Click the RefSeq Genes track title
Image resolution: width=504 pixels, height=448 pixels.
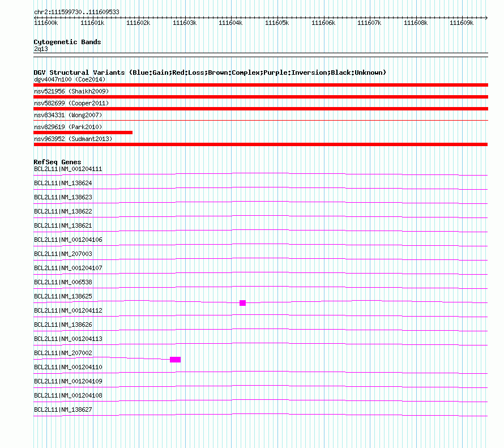(58, 162)
